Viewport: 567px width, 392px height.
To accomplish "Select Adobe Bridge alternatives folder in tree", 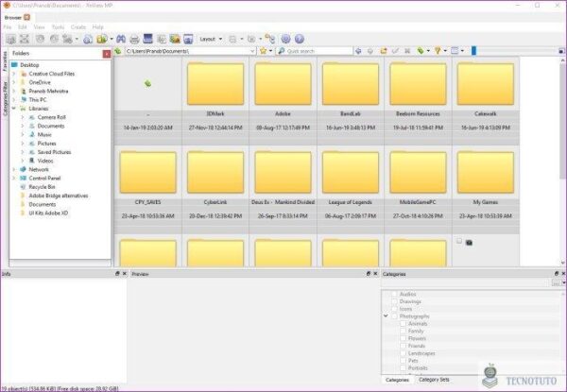I will coord(59,196).
